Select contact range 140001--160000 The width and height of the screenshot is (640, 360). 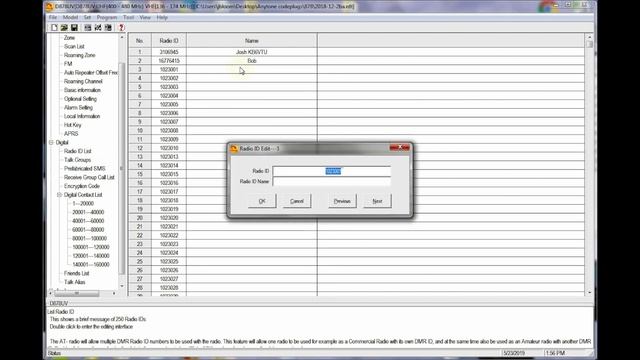tap(91, 264)
